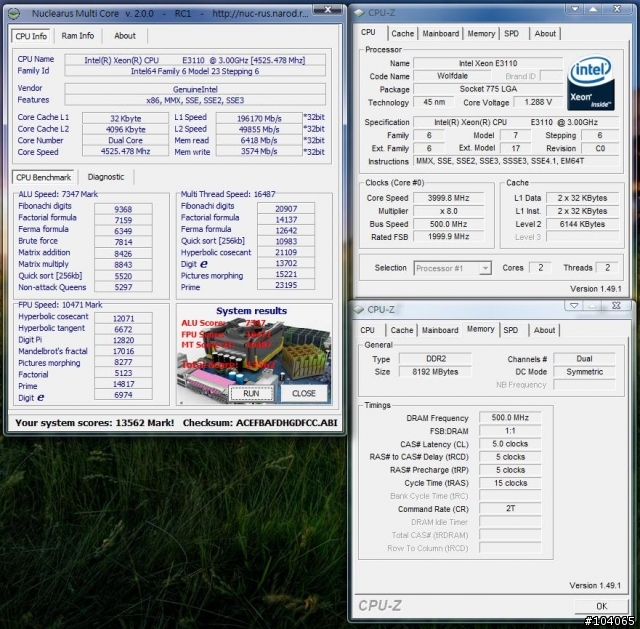Click the CLOSE button in System results
The height and width of the screenshot is (629, 640).
point(304,393)
